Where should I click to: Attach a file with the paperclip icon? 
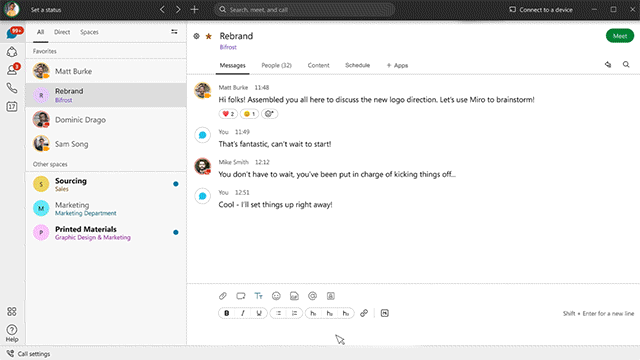[x=222, y=296]
